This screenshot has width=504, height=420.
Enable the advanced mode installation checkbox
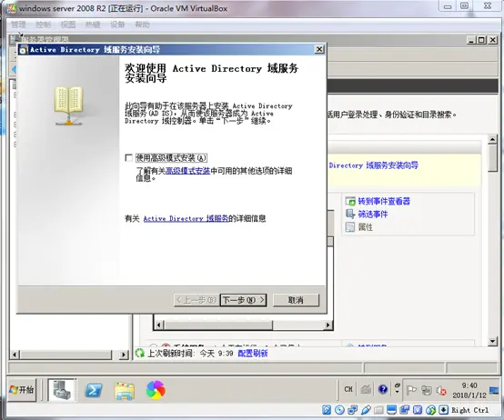pyautogui.click(x=128, y=157)
